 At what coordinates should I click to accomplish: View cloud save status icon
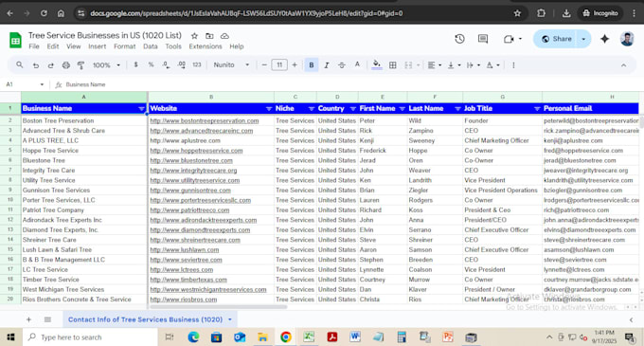pos(224,36)
